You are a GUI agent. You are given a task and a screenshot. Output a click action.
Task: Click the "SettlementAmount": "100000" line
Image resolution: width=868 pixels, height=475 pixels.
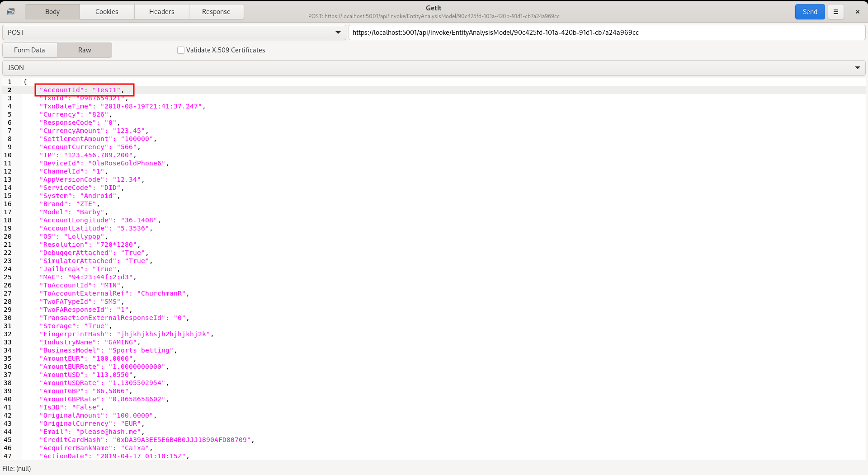(x=98, y=139)
